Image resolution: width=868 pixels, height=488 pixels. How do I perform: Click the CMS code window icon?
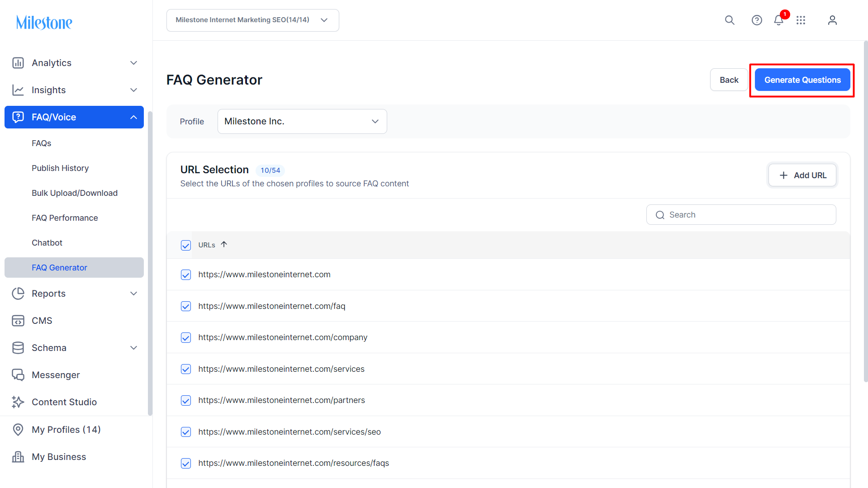pyautogui.click(x=18, y=321)
